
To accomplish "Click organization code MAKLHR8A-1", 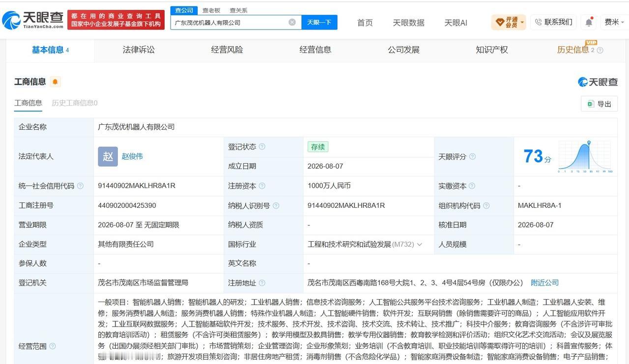I will tap(540, 205).
